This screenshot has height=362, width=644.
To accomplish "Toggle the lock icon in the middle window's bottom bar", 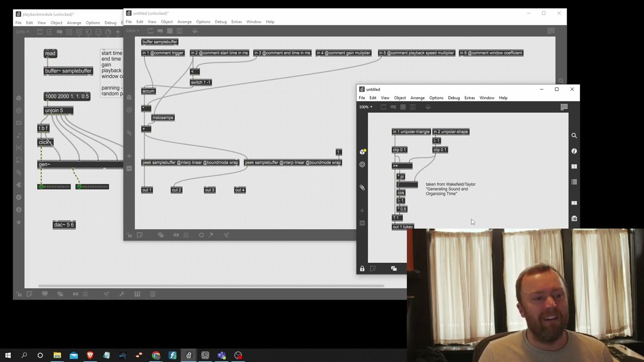I will 130,235.
